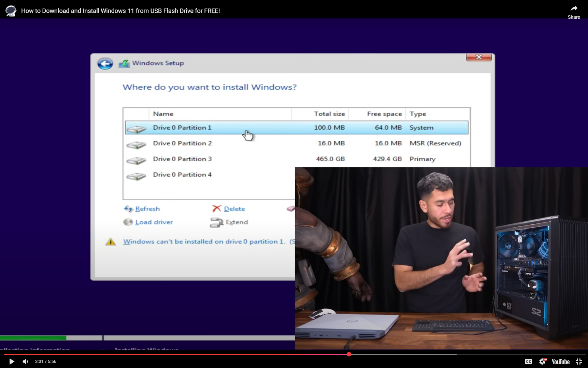Click the 429.4 GB free space cell
This screenshot has width=588, height=368.
point(387,159)
